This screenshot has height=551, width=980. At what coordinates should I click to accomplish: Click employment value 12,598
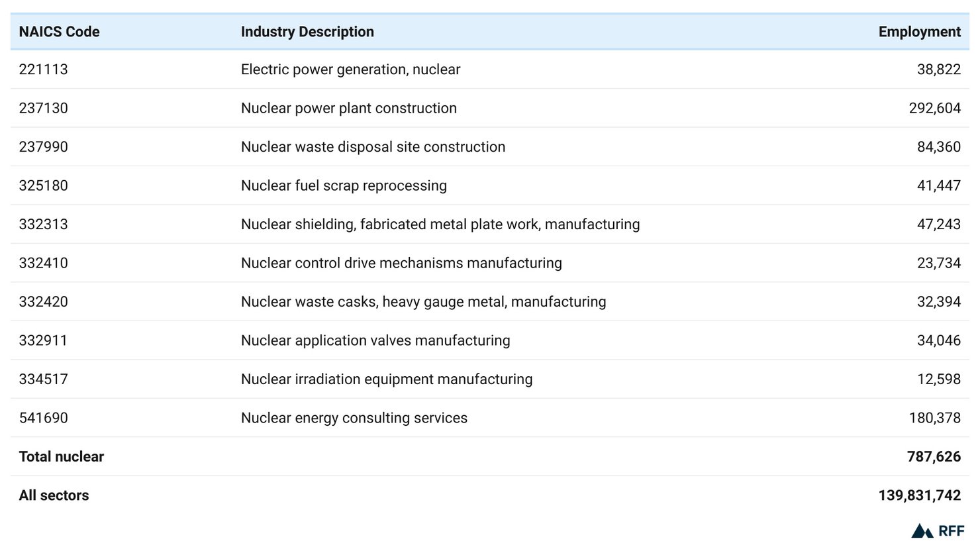938,379
